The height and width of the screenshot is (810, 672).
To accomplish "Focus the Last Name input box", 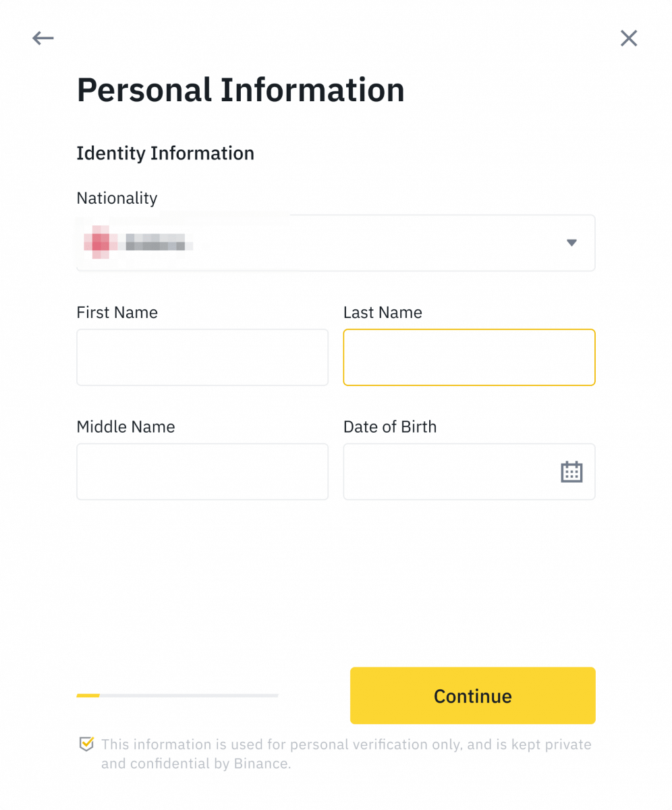I will (x=469, y=357).
